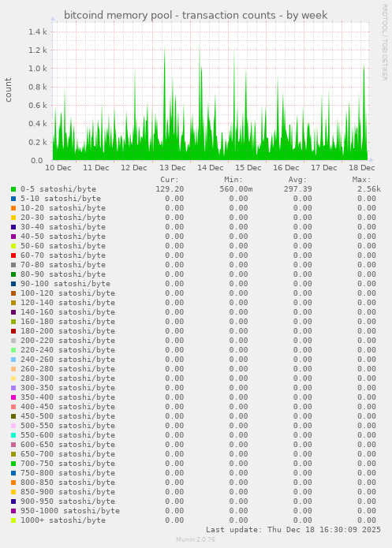Click the '0.8 k' y-axis tick label

coord(38,87)
